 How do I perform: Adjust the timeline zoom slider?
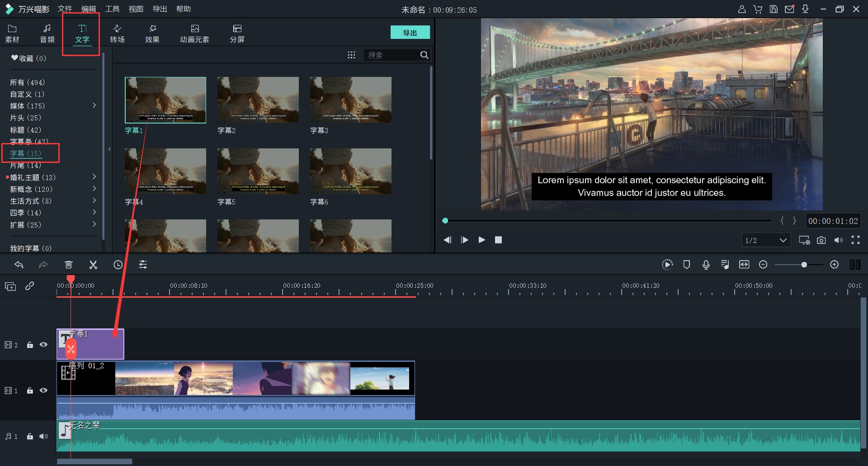804,265
